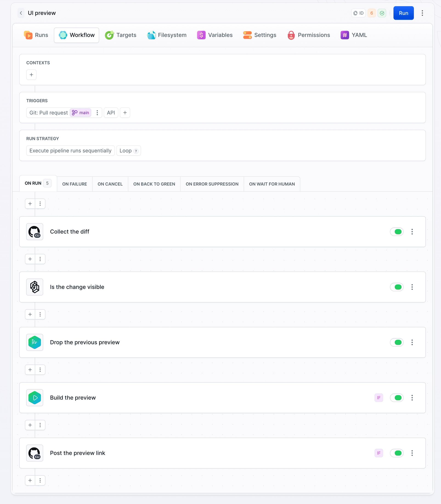
Task: Open the options menu below Drop the previous preview
Action: pyautogui.click(x=40, y=370)
